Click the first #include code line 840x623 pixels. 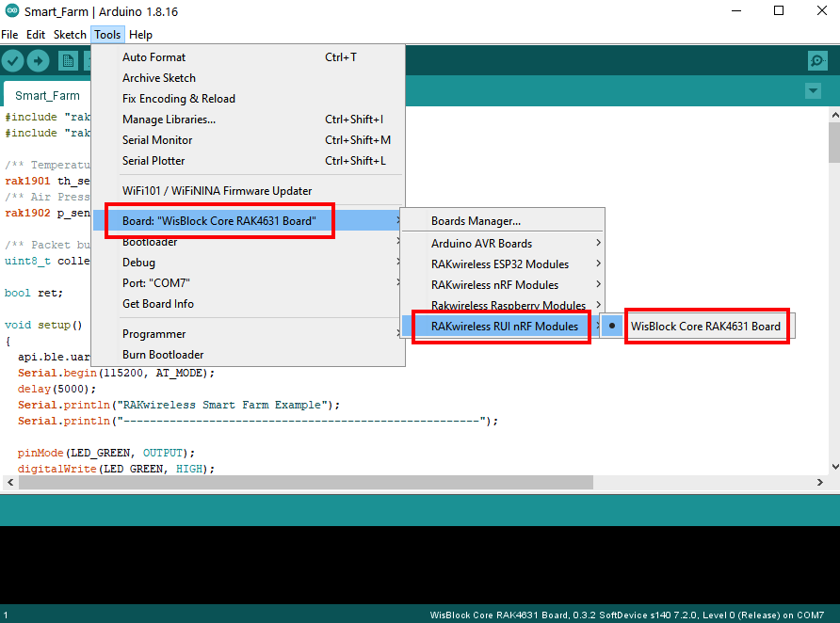(x=47, y=117)
